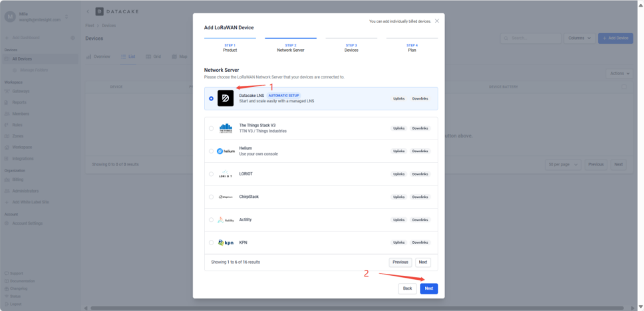This screenshot has height=311, width=644.
Task: Click Downlinks tag on Datacake LNS row
Action: pos(420,98)
